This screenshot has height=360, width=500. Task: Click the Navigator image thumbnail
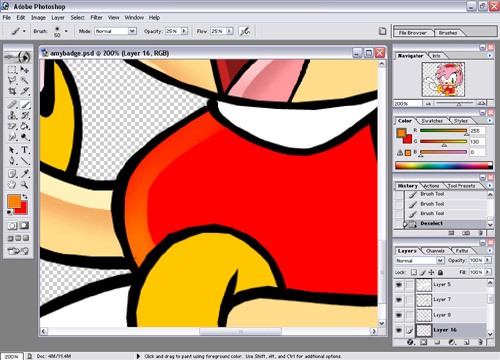click(443, 79)
